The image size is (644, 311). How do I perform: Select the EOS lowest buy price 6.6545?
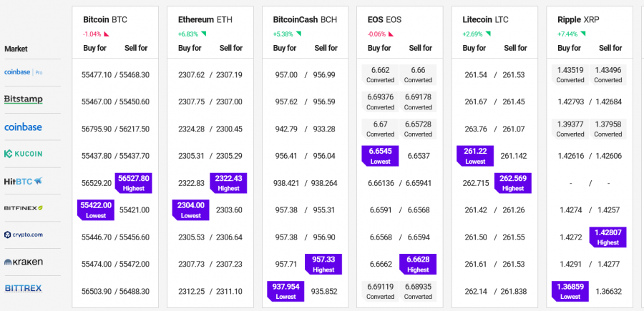(x=380, y=156)
